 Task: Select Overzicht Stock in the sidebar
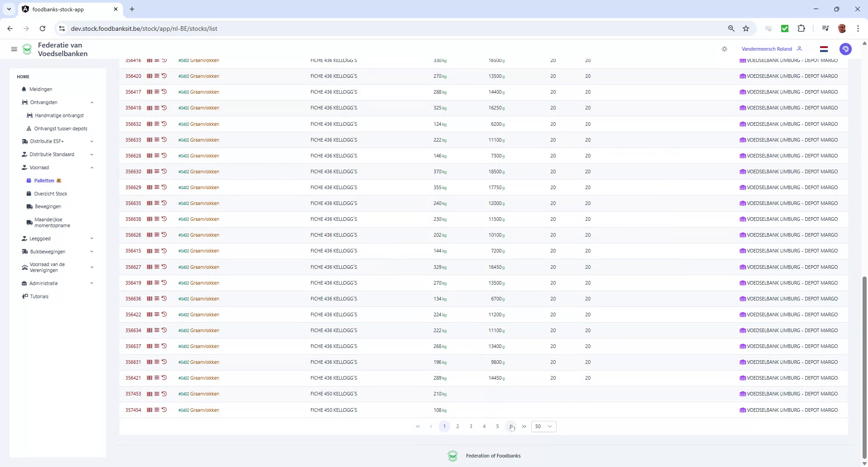(51, 194)
